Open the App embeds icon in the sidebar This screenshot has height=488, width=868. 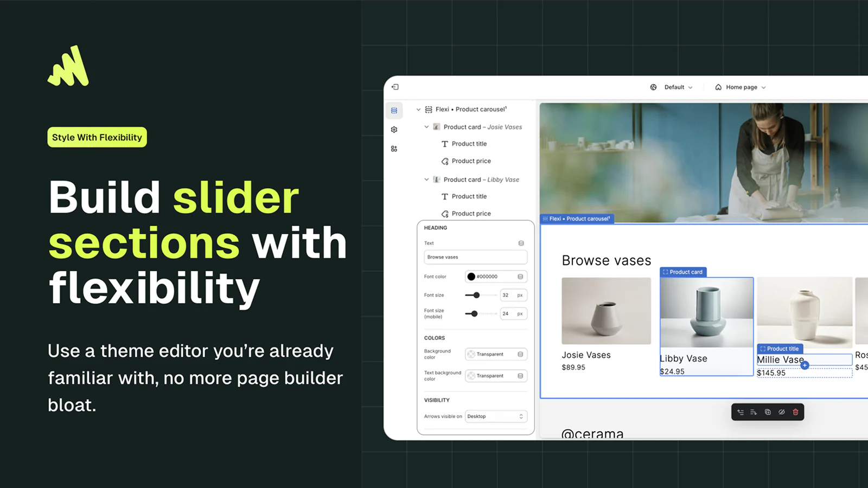394,148
